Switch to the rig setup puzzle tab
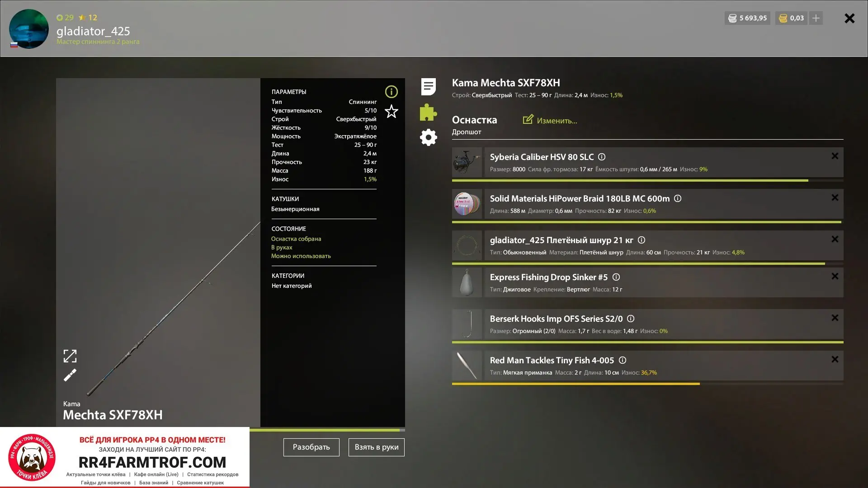The width and height of the screenshot is (868, 488). 428,112
